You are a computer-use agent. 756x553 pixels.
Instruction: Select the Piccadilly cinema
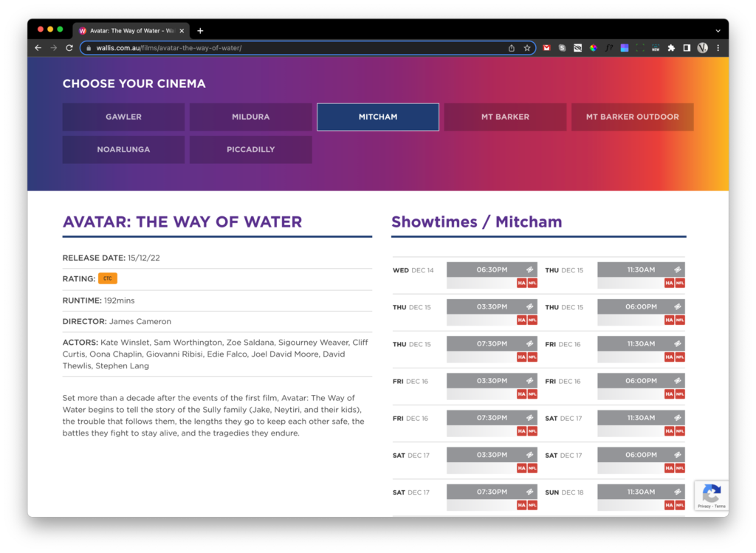pyautogui.click(x=251, y=149)
